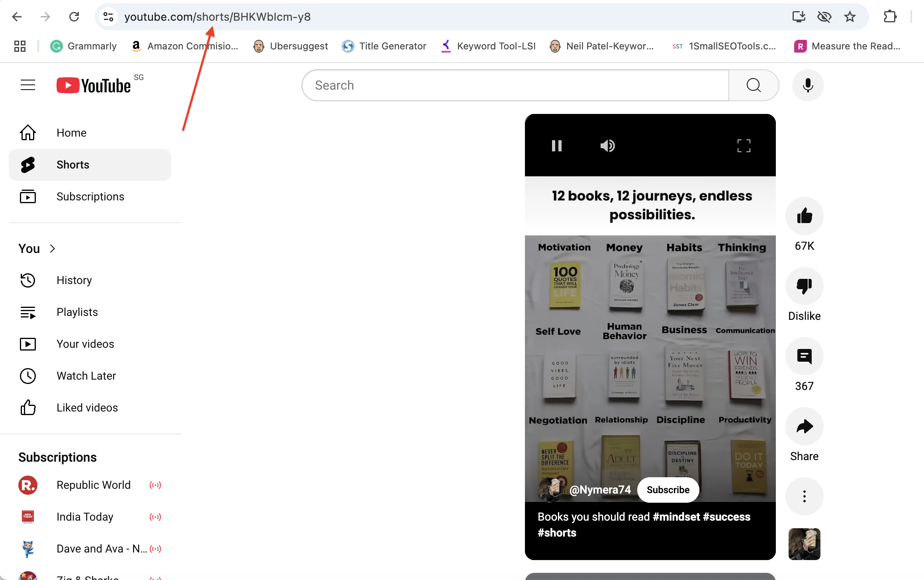This screenshot has width=924, height=580.
Task: Subscribe to @Nymera74
Action: point(668,490)
